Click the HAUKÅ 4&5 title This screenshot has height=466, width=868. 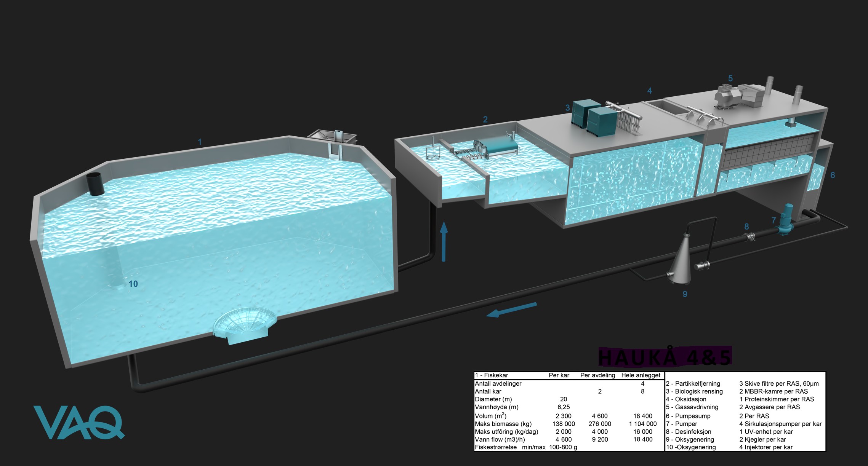665,357
